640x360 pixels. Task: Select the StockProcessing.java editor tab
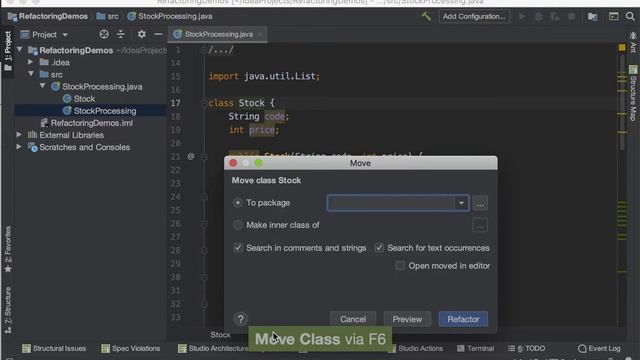[218, 34]
